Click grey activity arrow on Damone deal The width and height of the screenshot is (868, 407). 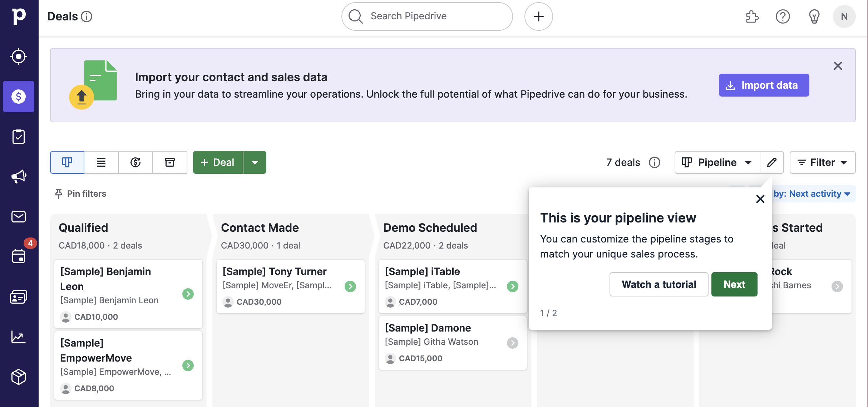[x=513, y=343]
